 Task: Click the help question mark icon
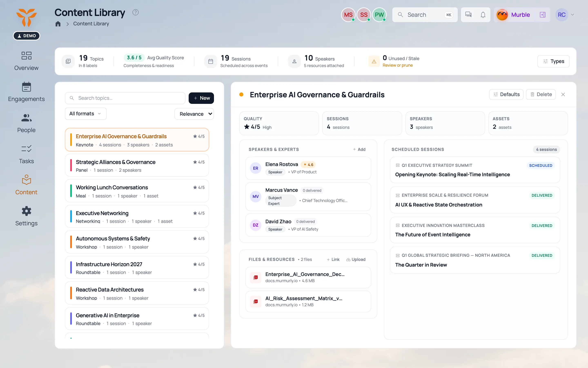(x=136, y=12)
